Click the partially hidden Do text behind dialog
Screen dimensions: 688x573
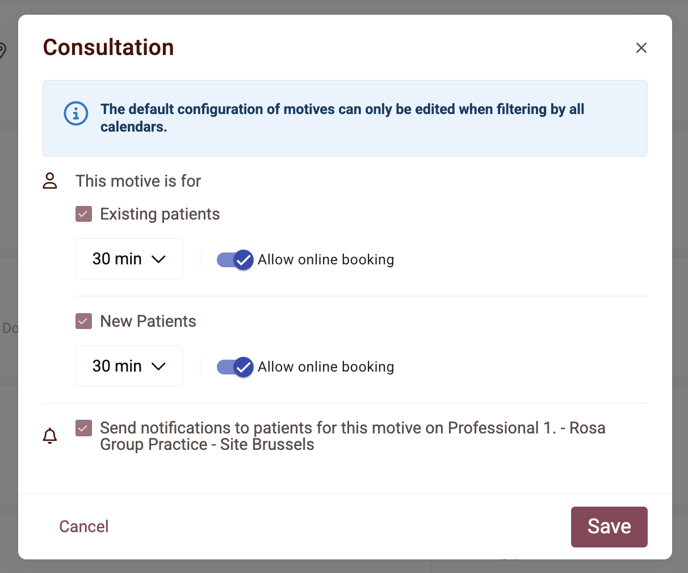10,328
